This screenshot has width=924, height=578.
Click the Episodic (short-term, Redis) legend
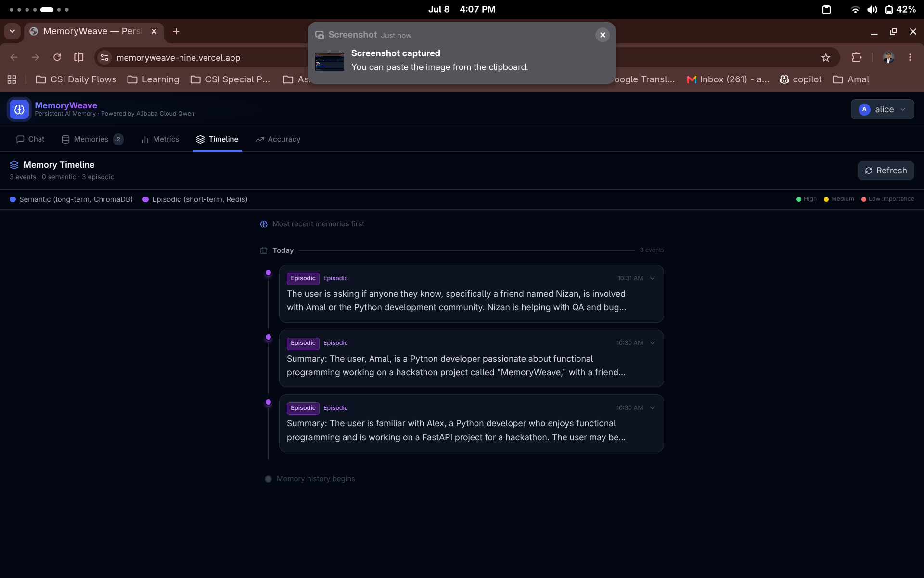coord(195,199)
